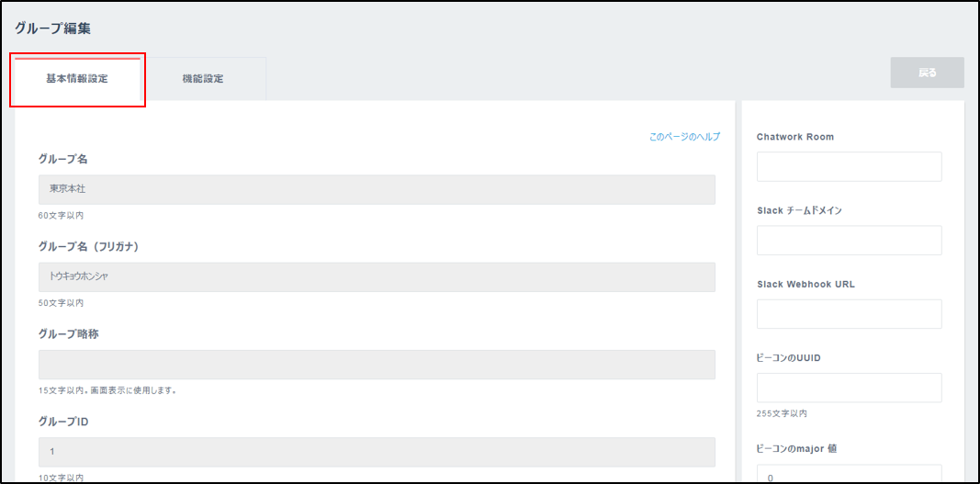Image resolution: width=980 pixels, height=484 pixels.
Task: Select the グループID field showing 1
Action: [x=377, y=452]
